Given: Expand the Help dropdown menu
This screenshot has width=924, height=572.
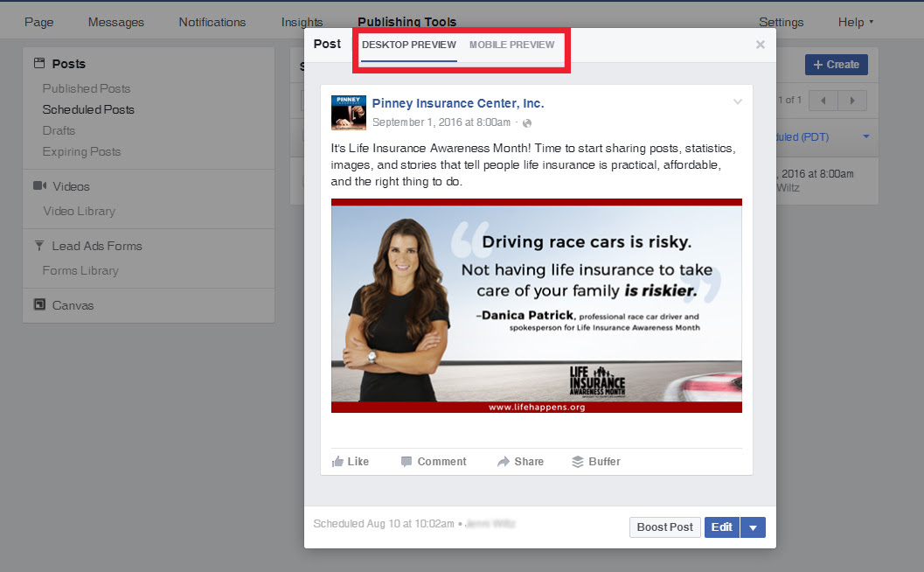Looking at the screenshot, I should tap(856, 22).
